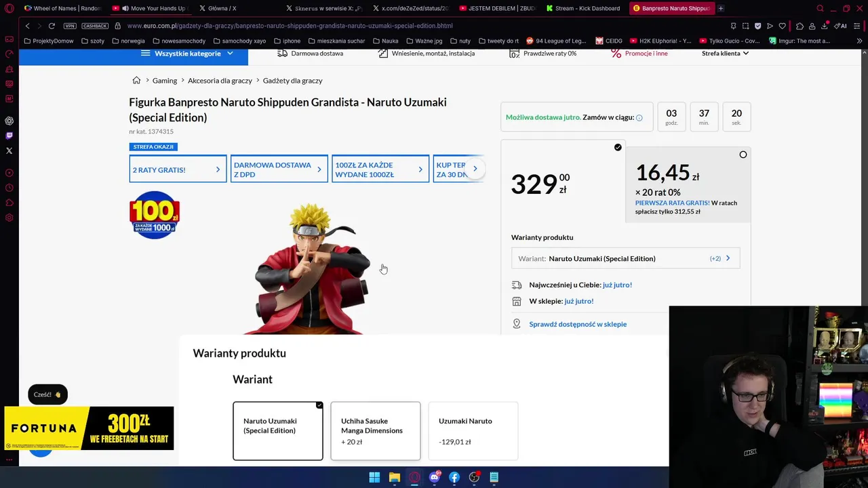Screen dimensions: 868x488
Task: Show next promo tiles with carousel arrow
Action: click(475, 169)
